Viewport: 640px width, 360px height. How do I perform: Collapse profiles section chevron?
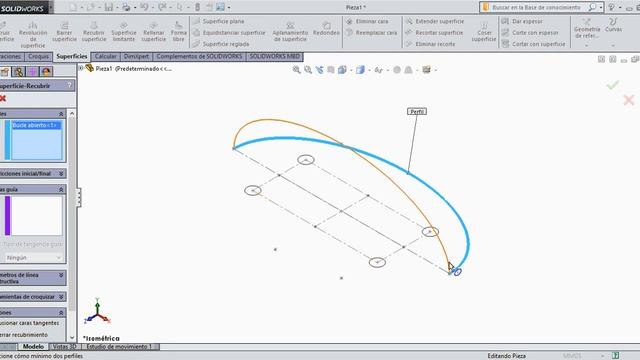(x=61, y=114)
